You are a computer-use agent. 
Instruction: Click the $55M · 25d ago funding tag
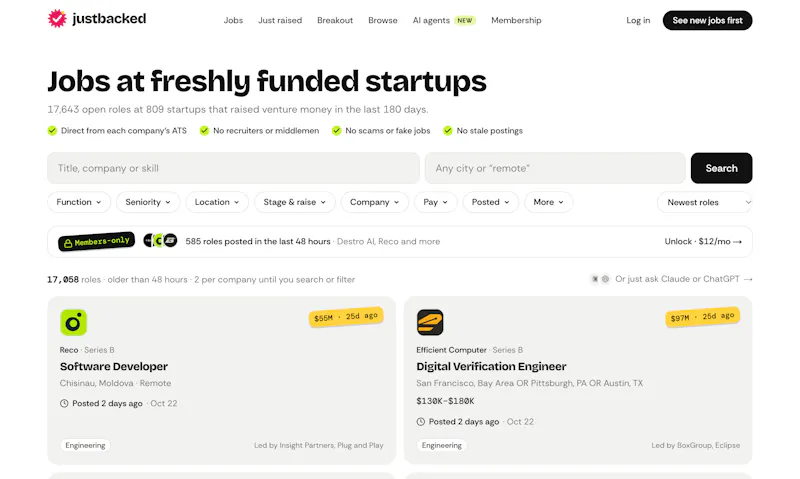tap(346, 317)
